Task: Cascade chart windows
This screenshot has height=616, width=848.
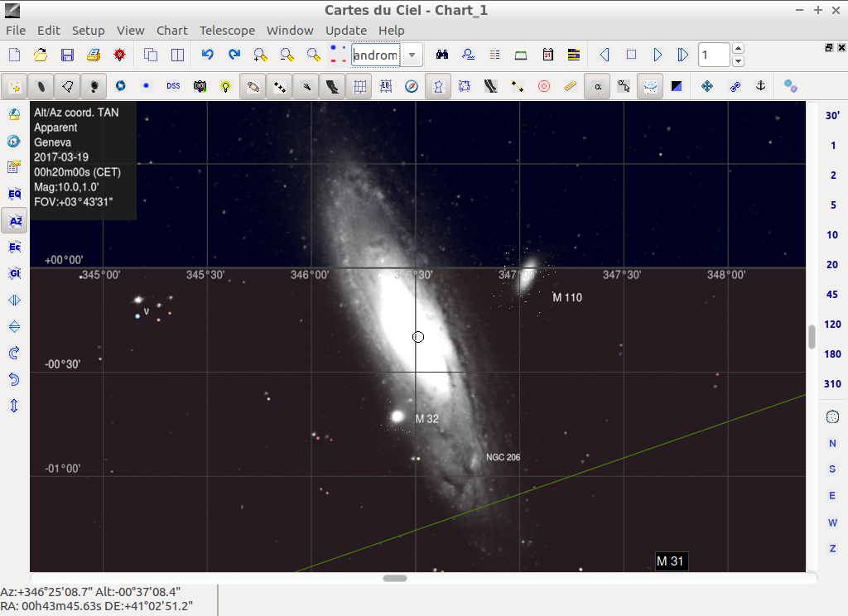Action: click(x=151, y=55)
